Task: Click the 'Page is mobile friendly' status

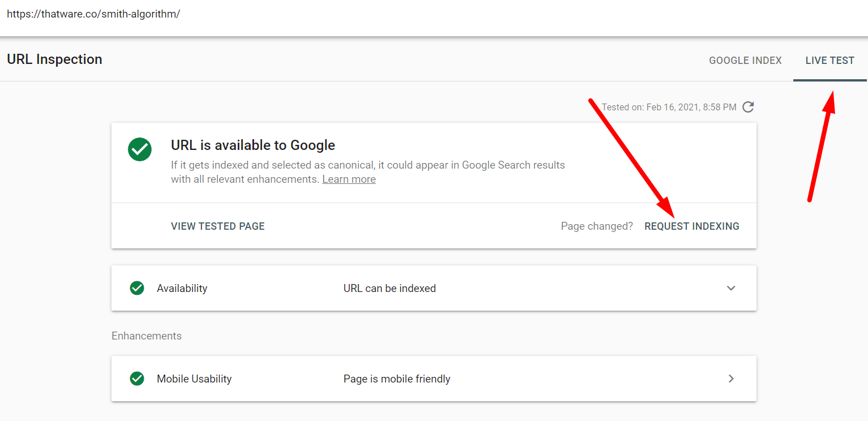Action: 397,379
